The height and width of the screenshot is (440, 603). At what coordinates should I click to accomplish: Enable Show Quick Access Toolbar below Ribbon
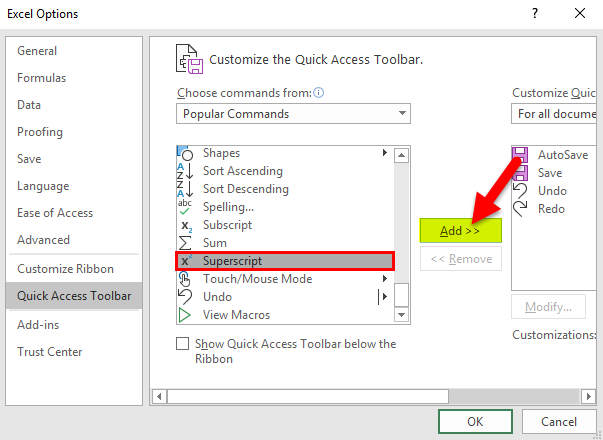pyautogui.click(x=182, y=344)
